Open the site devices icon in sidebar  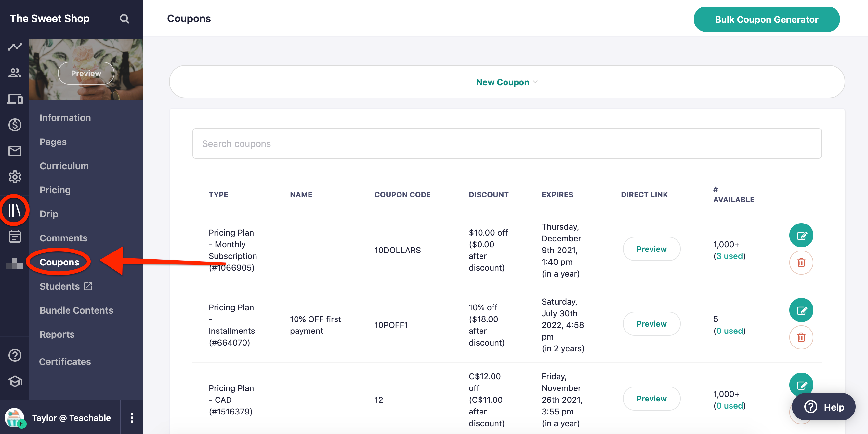15,99
